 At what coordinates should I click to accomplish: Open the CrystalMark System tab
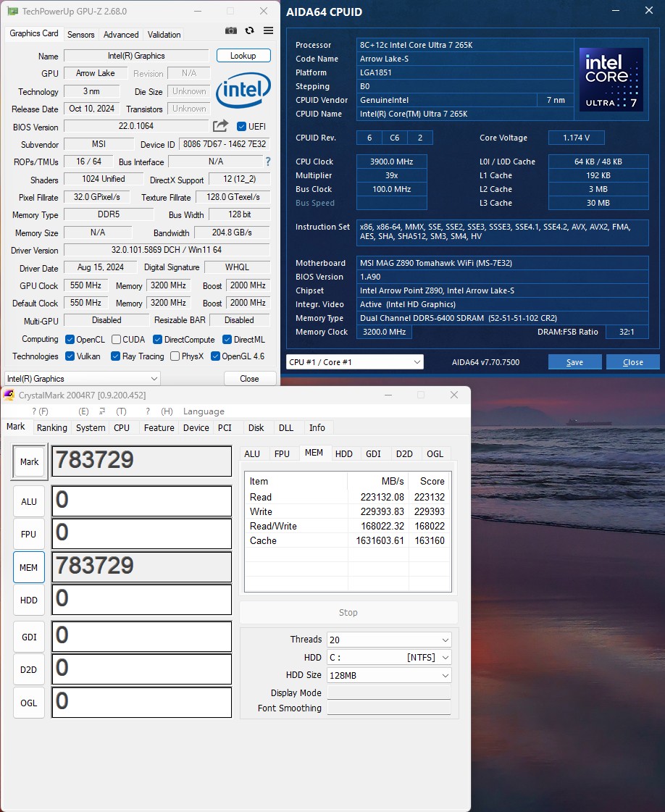[91, 428]
